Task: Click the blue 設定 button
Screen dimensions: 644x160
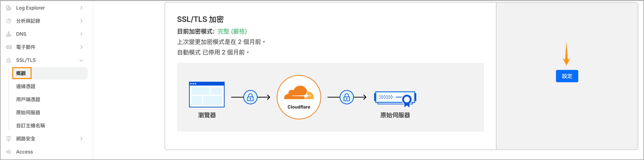Action: 567,76
